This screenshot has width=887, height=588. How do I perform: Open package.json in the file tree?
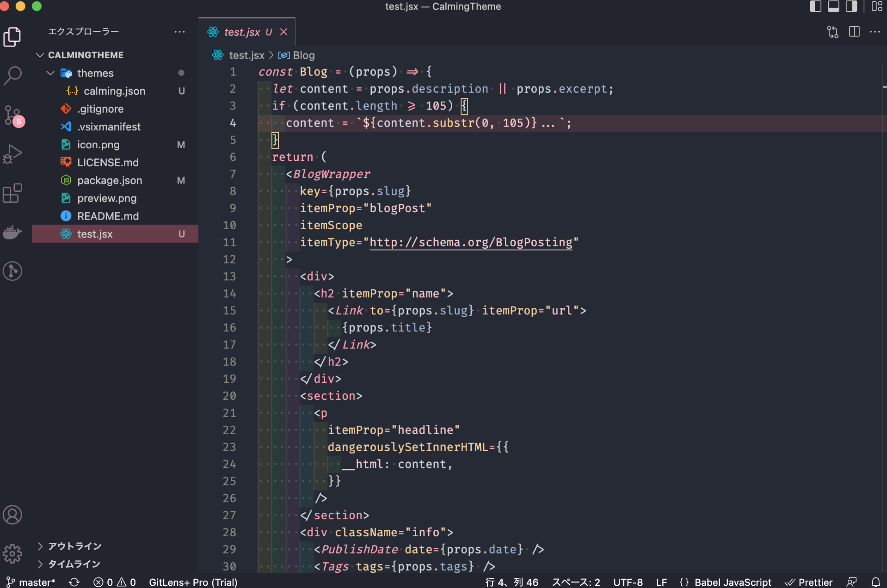tap(110, 180)
